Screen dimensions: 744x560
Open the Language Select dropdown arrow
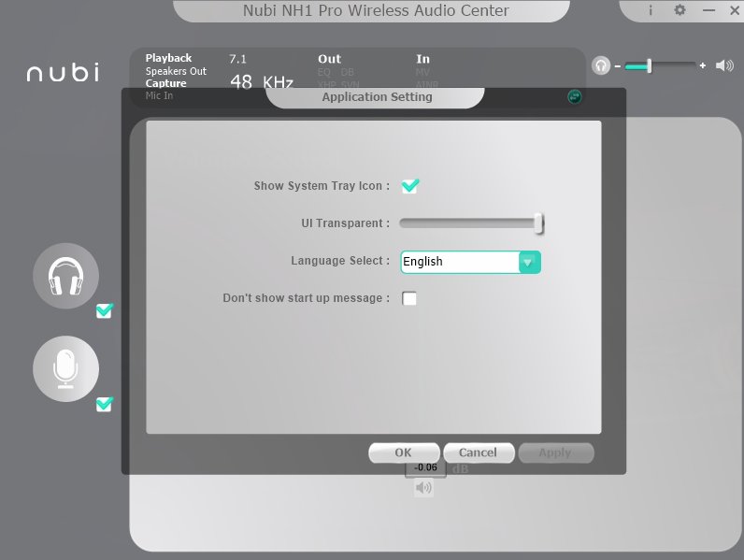(529, 262)
